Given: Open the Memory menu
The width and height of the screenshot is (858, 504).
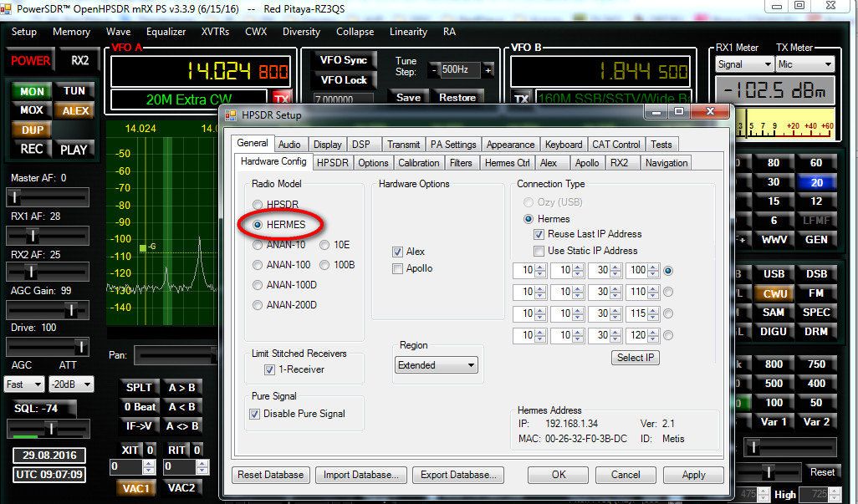Looking at the screenshot, I should (x=71, y=32).
